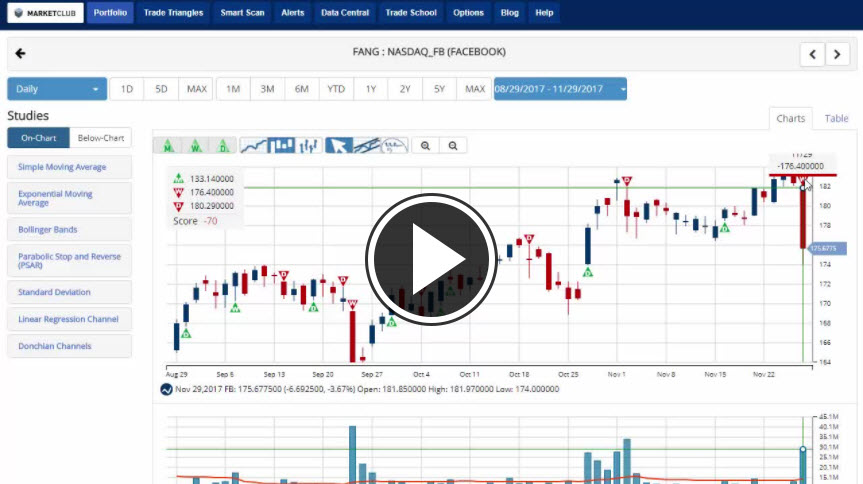Add the Parabolic Stop and Reverse study
This screenshot has width=863, height=484.
69,260
